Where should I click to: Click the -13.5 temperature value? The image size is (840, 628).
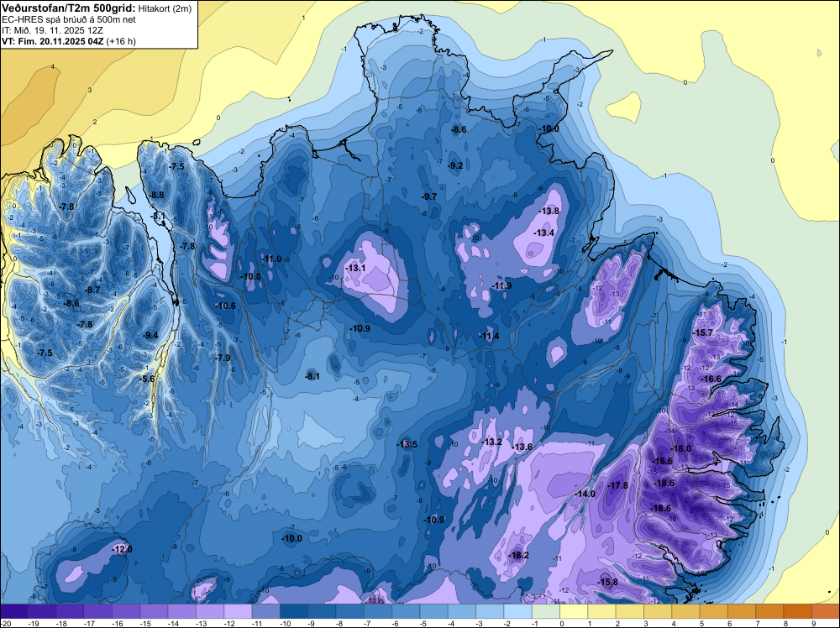[407, 445]
